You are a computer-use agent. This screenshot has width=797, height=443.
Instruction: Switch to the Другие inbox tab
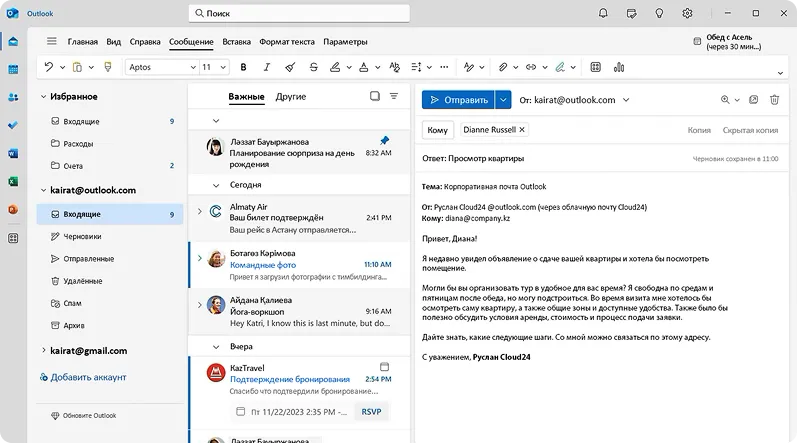291,97
